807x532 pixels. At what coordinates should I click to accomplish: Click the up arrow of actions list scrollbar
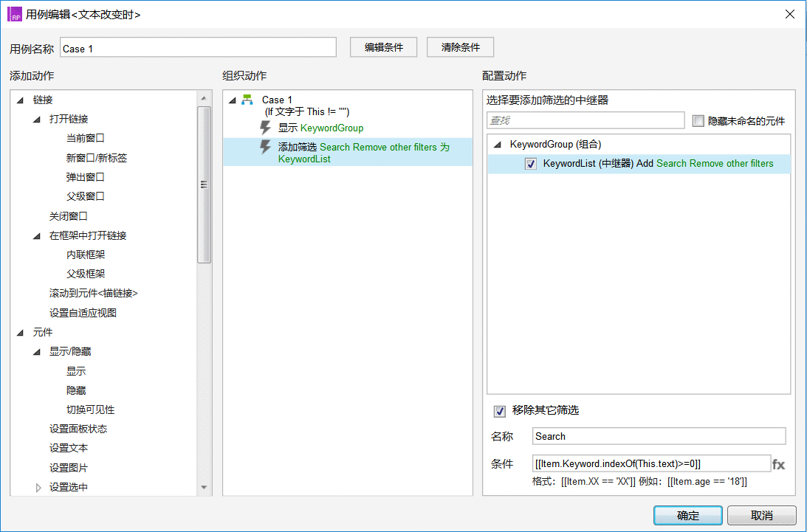pos(204,97)
